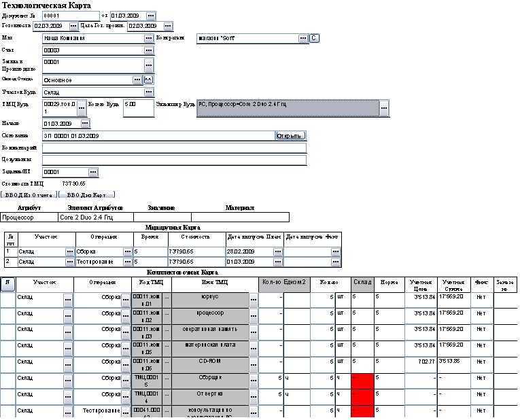Click the Документ № 00001 input field
The height and width of the screenshot is (420, 520).
71,16
